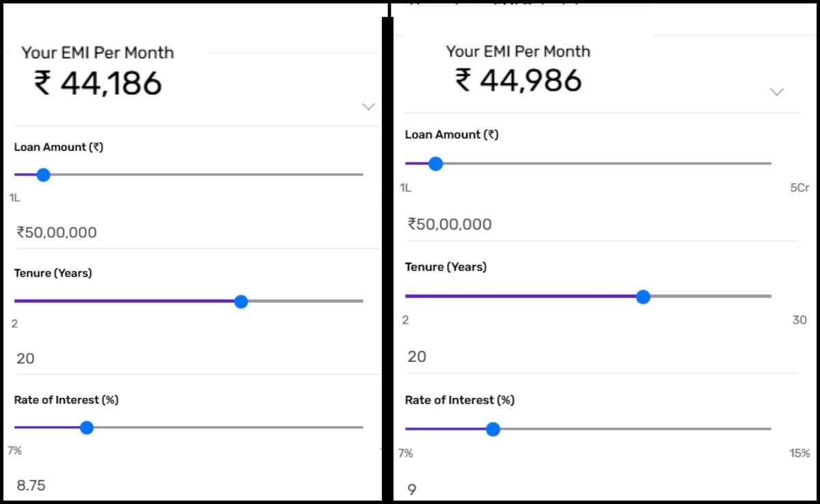Viewport: 820px width, 504px height.
Task: Click the 5Cr maximum loan label
Action: coord(799,188)
